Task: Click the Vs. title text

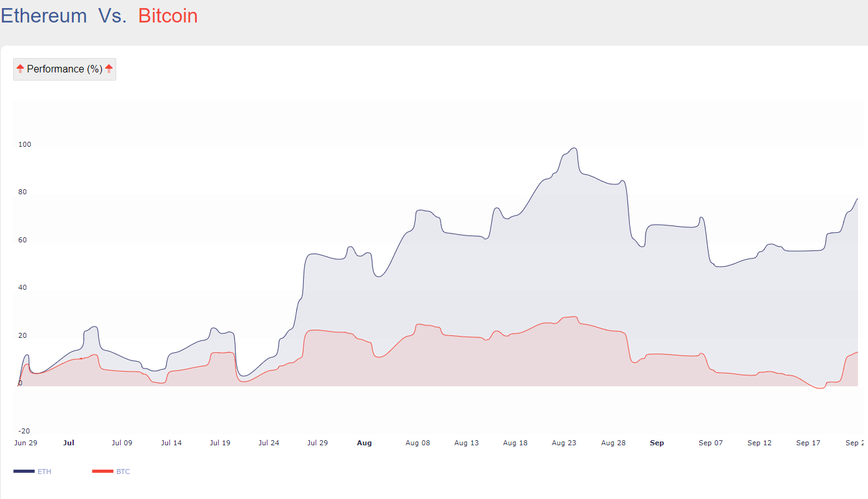Action: coord(112,16)
